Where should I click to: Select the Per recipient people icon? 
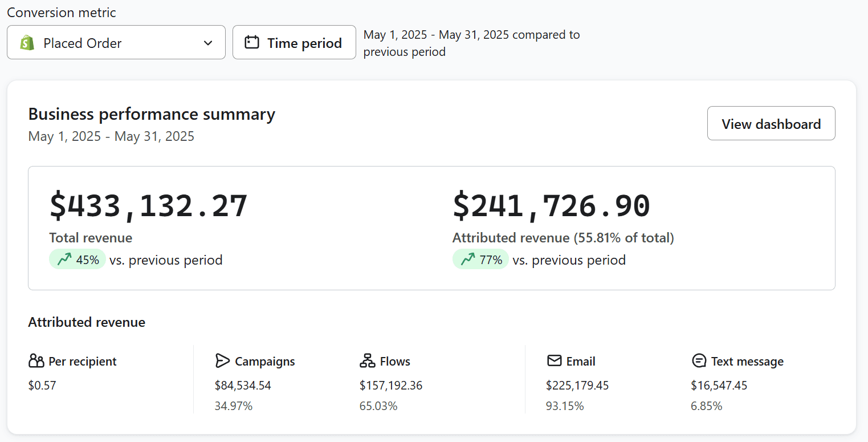(x=35, y=360)
